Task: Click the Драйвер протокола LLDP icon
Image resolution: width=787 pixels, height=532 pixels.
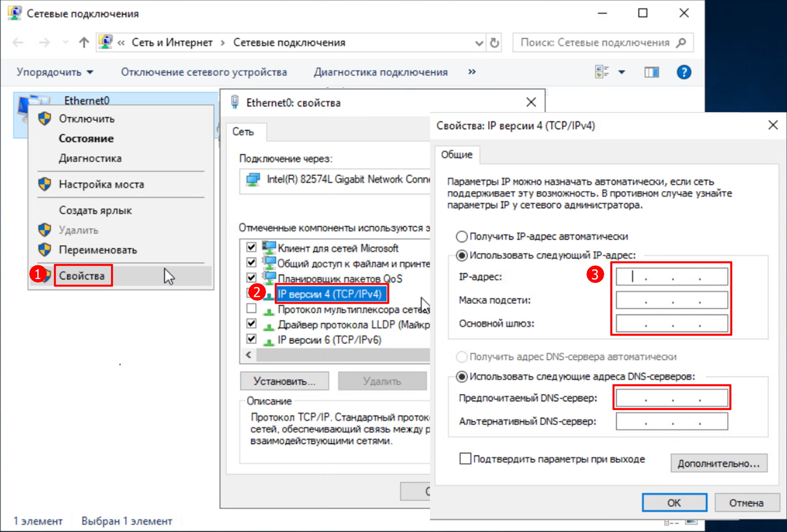Action: tap(268, 326)
